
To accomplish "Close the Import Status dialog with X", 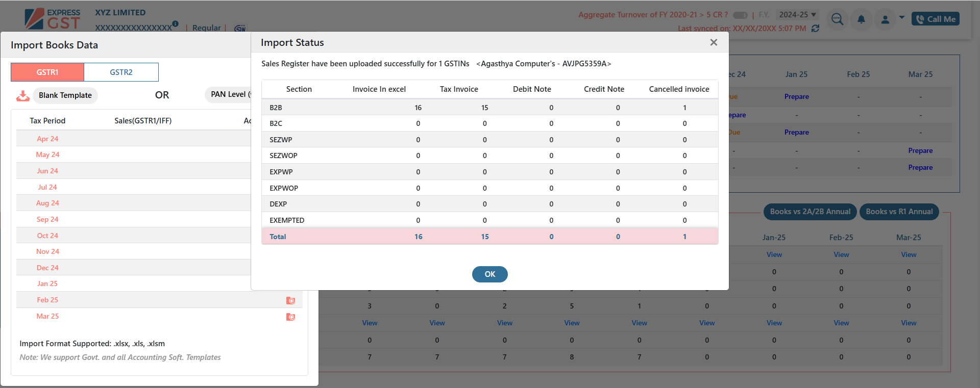I will point(714,42).
